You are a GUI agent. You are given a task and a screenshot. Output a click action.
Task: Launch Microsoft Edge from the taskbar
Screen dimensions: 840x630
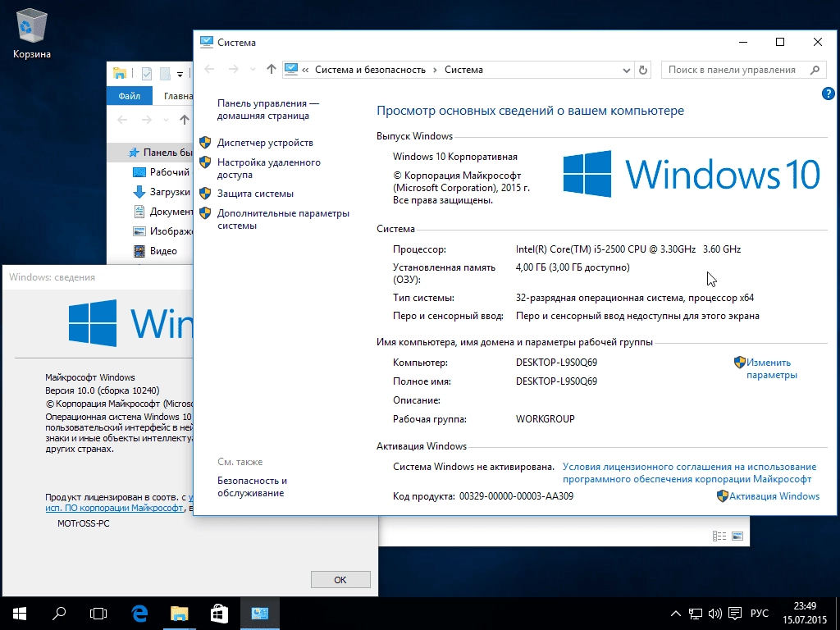(139, 614)
